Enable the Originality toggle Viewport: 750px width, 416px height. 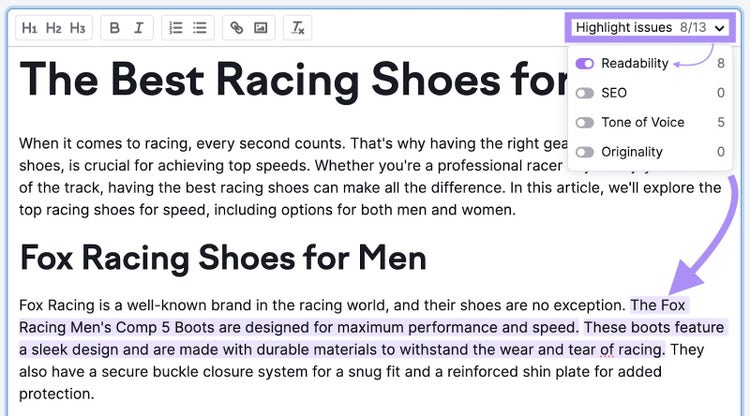tap(585, 153)
